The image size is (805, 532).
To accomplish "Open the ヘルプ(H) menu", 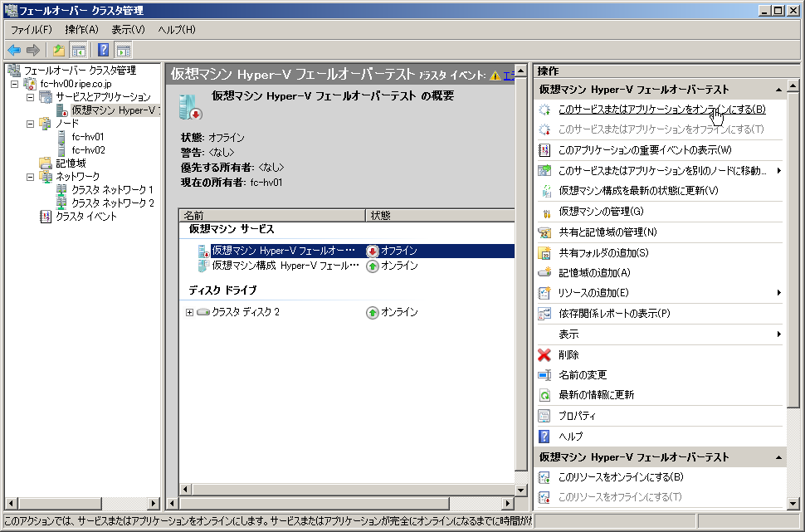I will tap(177, 30).
